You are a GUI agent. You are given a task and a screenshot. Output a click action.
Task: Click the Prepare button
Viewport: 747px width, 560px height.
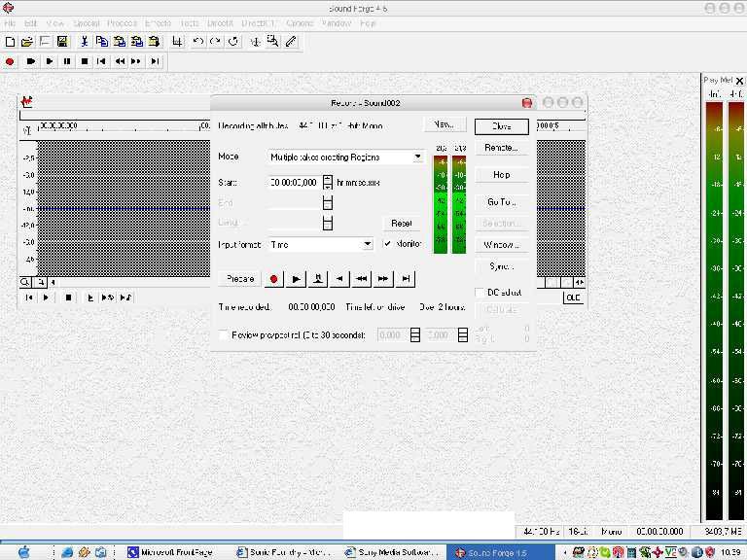[240, 279]
